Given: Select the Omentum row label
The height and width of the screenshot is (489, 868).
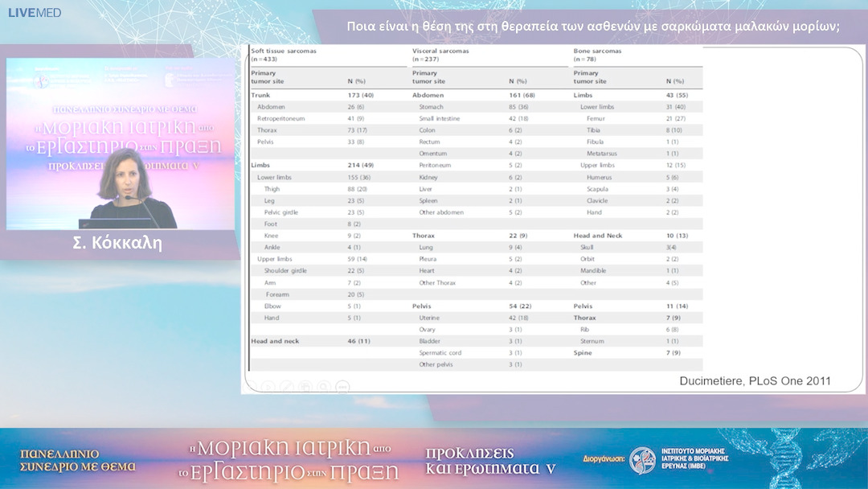Looking at the screenshot, I should coord(433,154).
